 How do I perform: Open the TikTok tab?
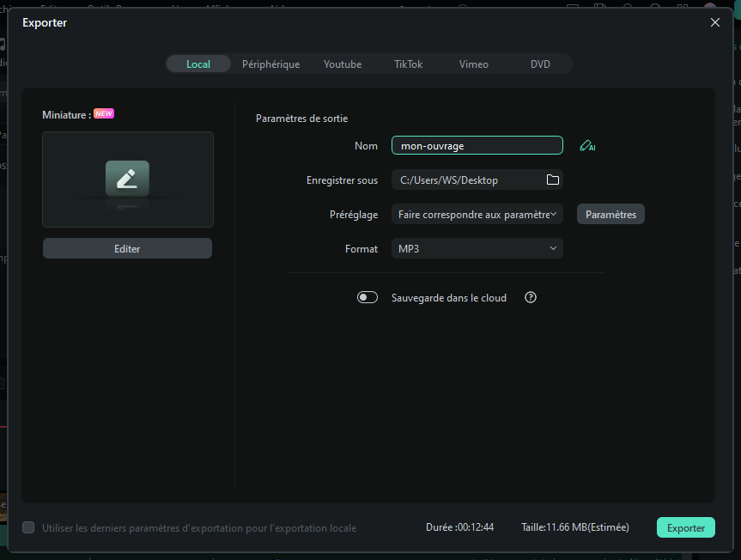pyautogui.click(x=409, y=64)
